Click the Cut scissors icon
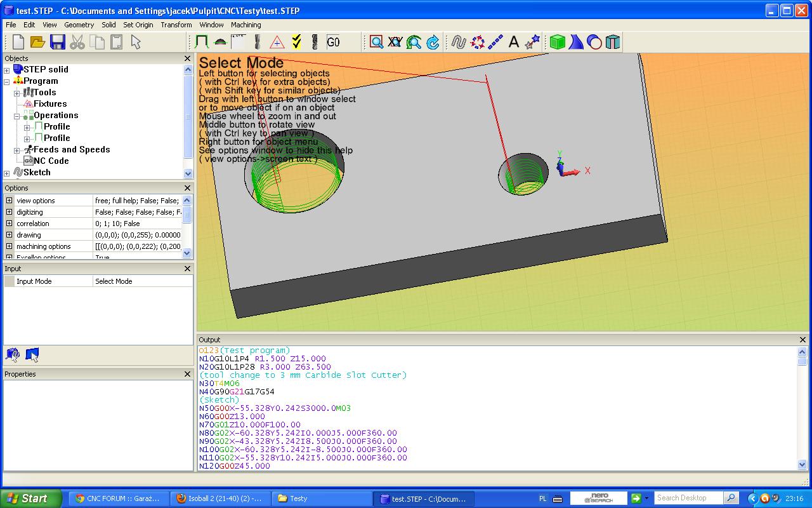Image resolution: width=812 pixels, height=508 pixels. point(77,42)
